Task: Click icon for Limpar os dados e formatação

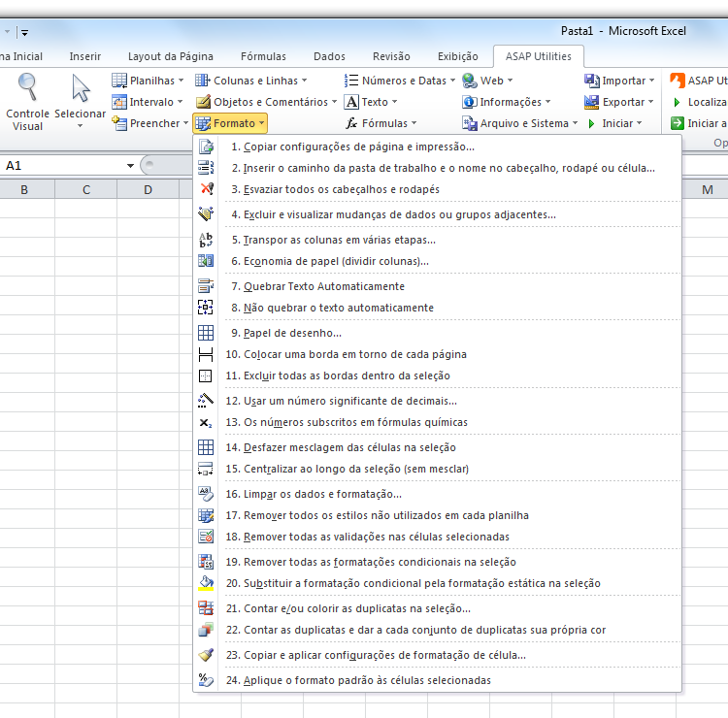Action: pos(206,494)
